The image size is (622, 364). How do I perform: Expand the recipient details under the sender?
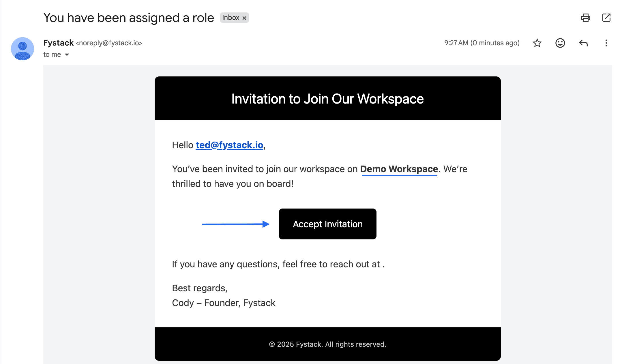pos(52,54)
